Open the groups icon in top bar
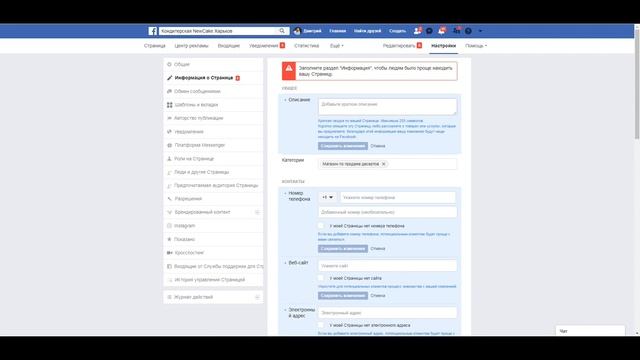Screen dimensions: 640x360 click(456, 31)
